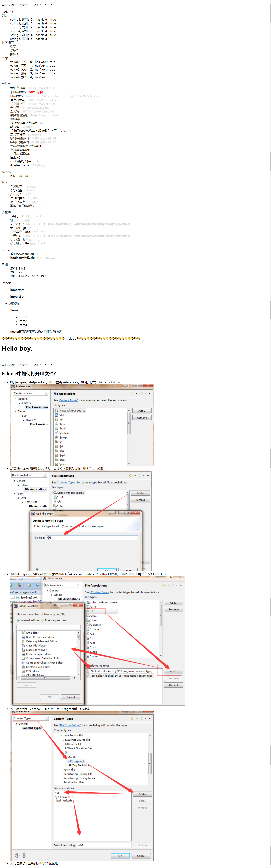Click the *.jpage file icon beside Editor Selection dialog
Image resolution: width=271 pixels, height=868 pixels.
[88, 629]
